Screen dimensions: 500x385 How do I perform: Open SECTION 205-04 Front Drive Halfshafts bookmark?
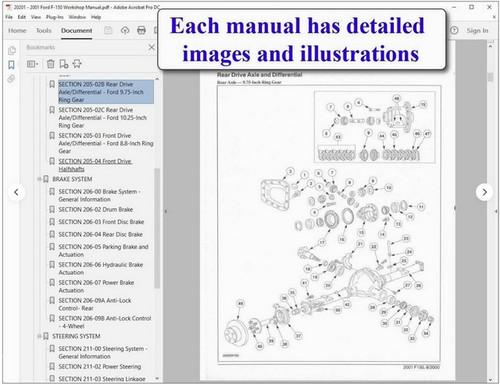pyautogui.click(x=95, y=165)
